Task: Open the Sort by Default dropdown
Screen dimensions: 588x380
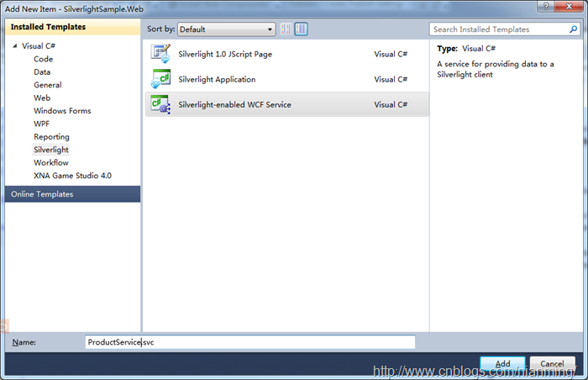Action: pos(227,29)
